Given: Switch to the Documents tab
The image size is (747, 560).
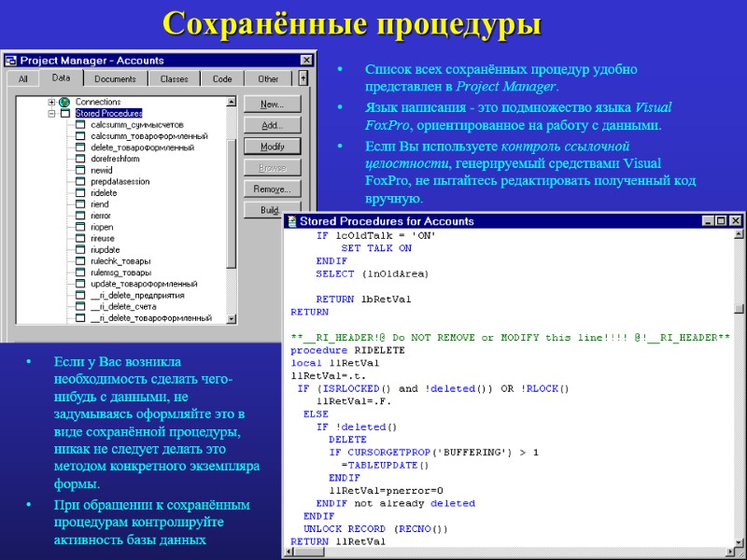Looking at the screenshot, I should [116, 78].
